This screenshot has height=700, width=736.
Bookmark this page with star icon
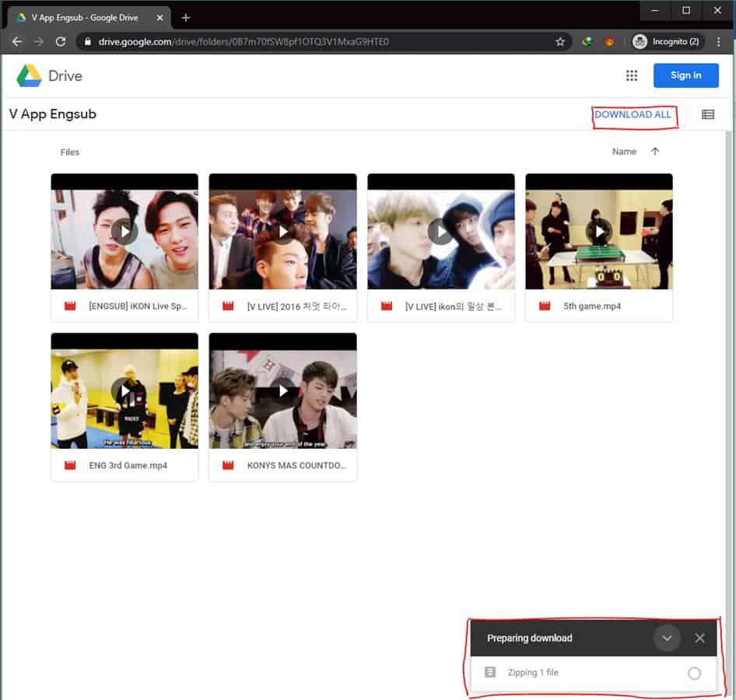click(x=560, y=42)
